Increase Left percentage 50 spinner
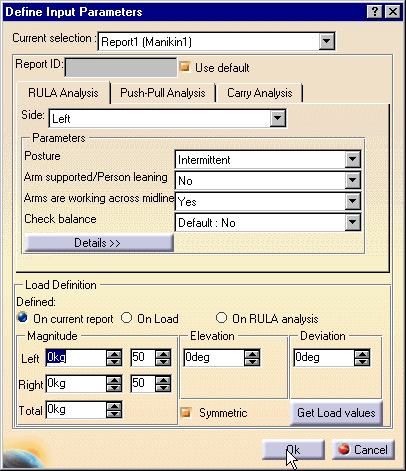406x471 pixels. tap(163, 354)
